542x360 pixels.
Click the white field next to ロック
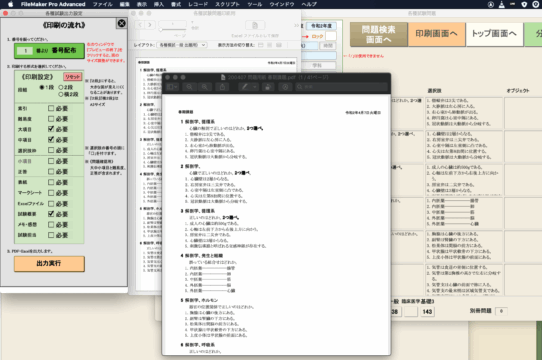331,36
